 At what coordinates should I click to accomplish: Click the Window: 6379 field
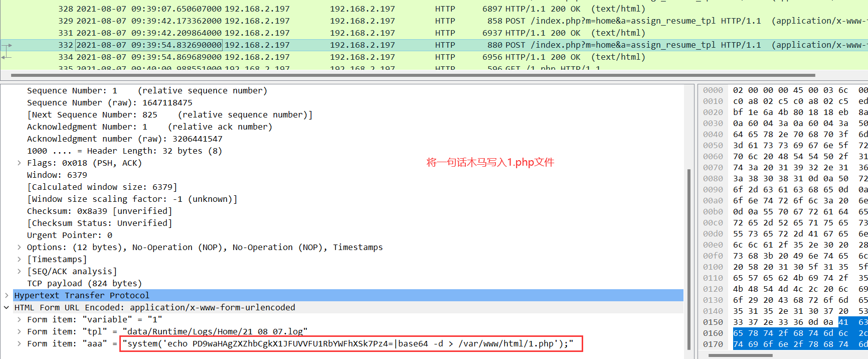coord(57,175)
